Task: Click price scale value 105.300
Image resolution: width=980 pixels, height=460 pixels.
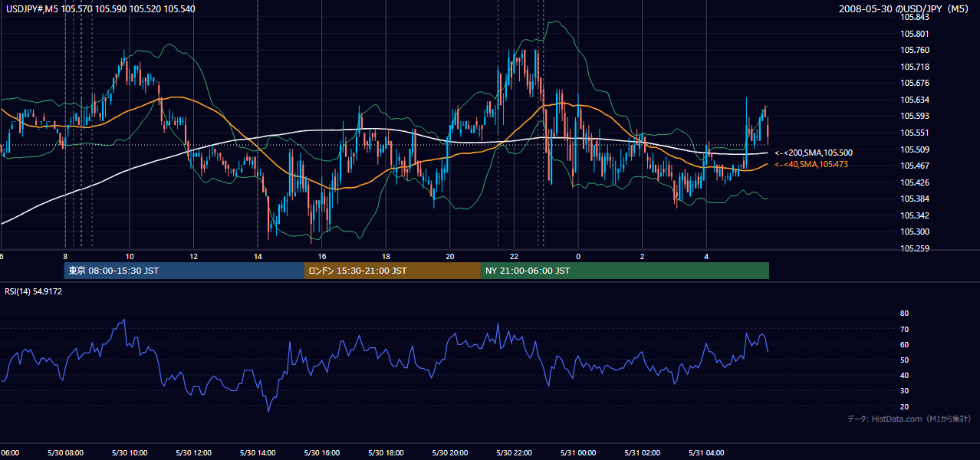Action: [x=916, y=232]
